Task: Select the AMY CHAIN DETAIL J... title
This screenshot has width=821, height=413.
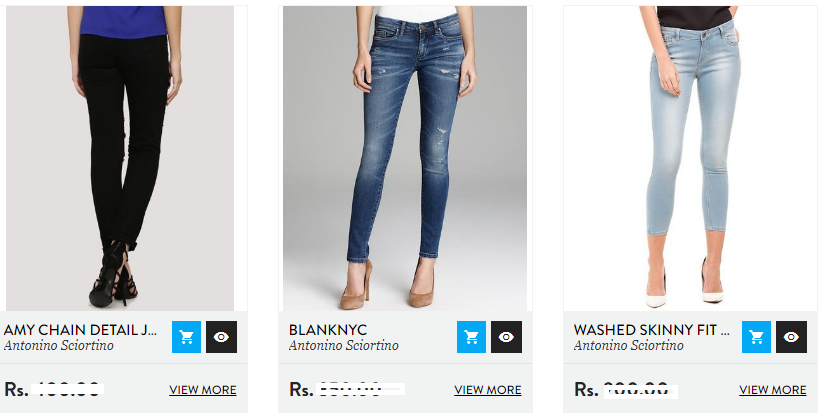Action: coord(80,330)
